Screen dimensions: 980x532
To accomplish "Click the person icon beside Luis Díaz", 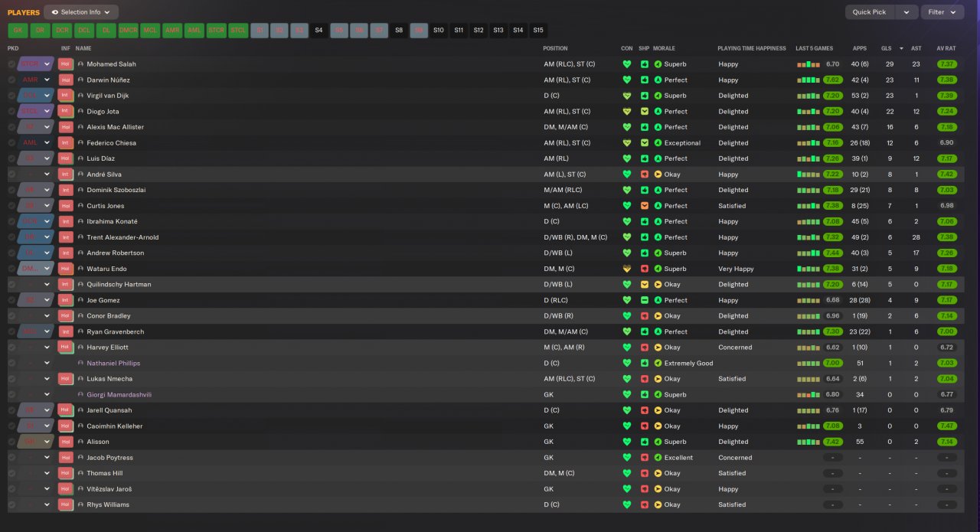I will 80,158.
